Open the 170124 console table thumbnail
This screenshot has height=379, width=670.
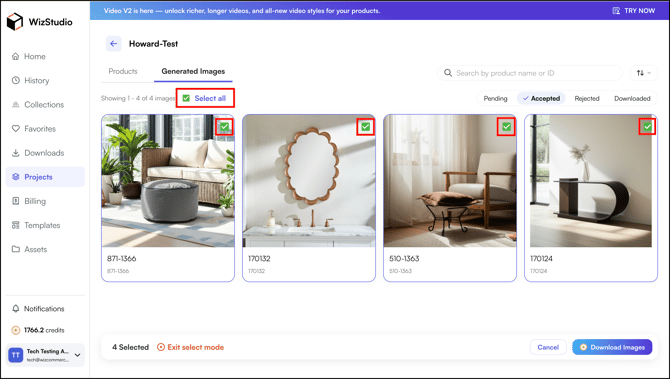pyautogui.click(x=591, y=181)
